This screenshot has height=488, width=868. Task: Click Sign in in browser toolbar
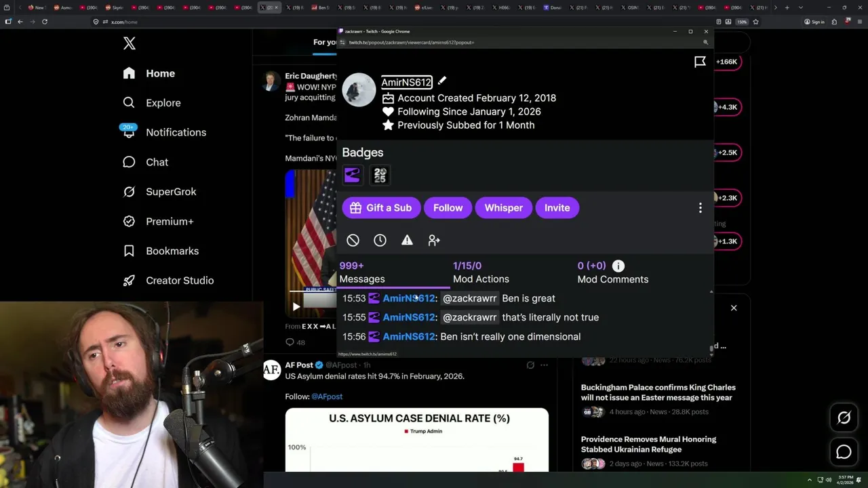coord(814,22)
